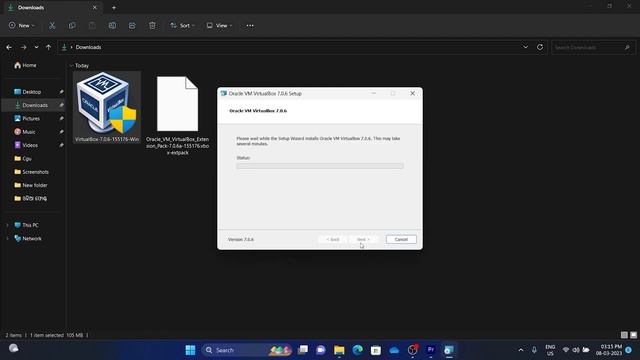
Task: Close the Downloads tab
Action: coord(95,7)
